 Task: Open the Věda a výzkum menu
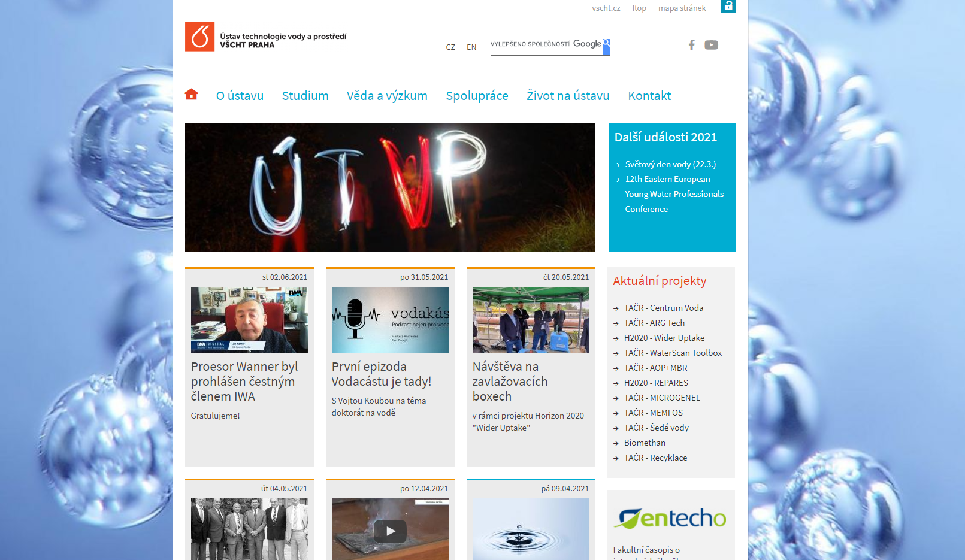(x=387, y=96)
